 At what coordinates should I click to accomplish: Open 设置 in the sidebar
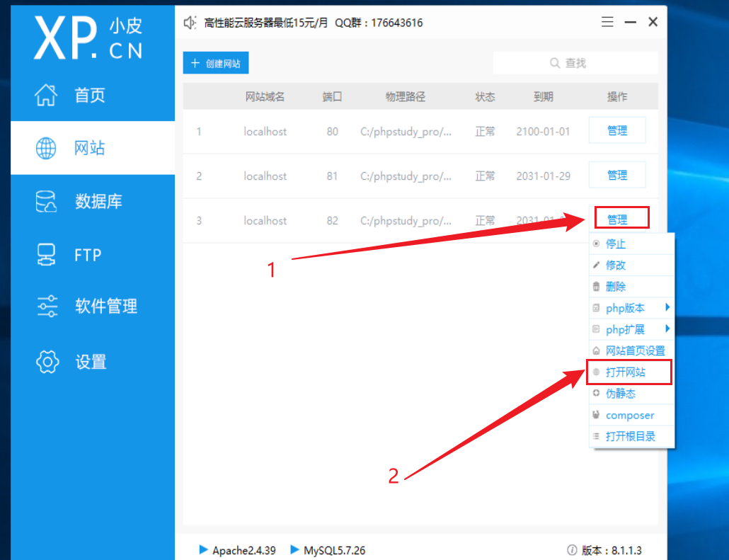[93, 362]
